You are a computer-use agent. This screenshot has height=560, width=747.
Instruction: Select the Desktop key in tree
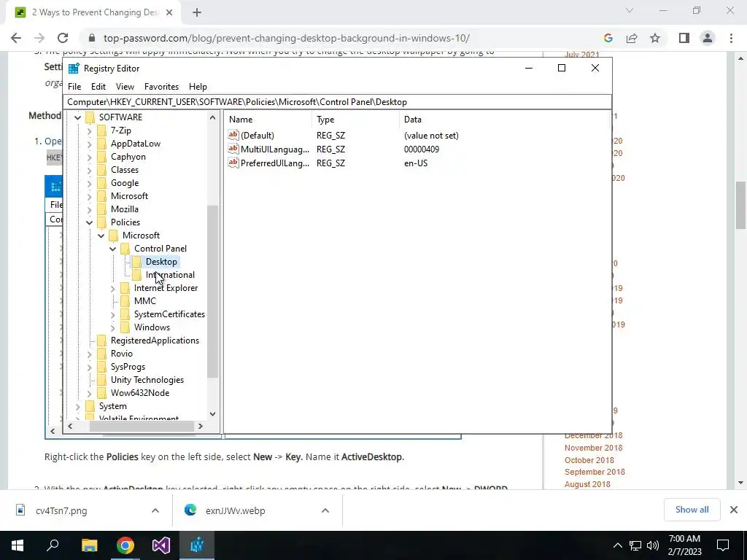(x=161, y=262)
